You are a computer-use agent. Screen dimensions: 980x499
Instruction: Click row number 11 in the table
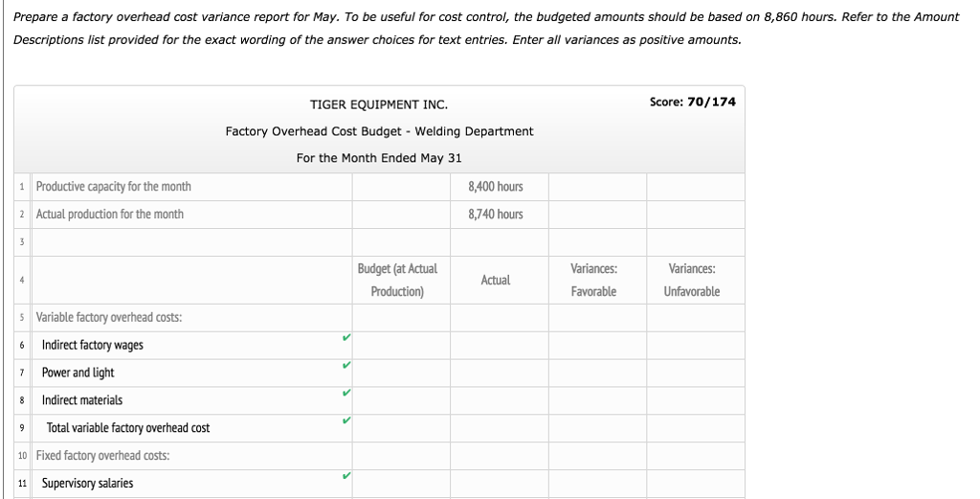tap(22, 484)
